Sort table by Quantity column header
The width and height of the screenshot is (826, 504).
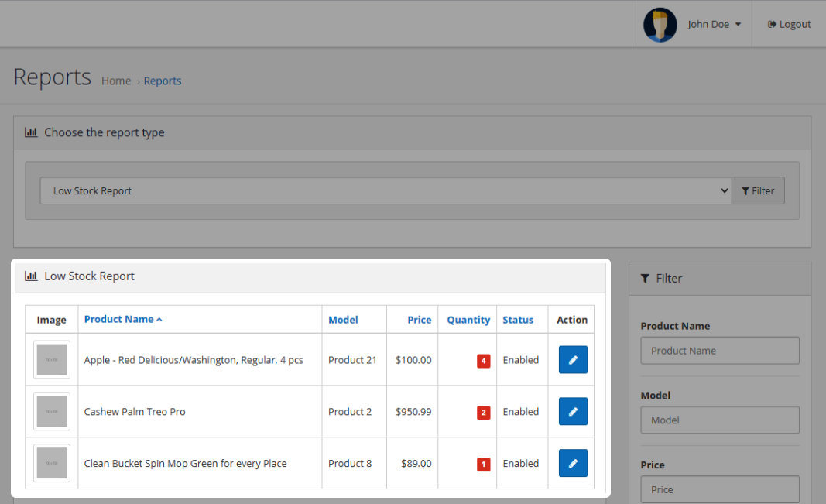coord(468,320)
